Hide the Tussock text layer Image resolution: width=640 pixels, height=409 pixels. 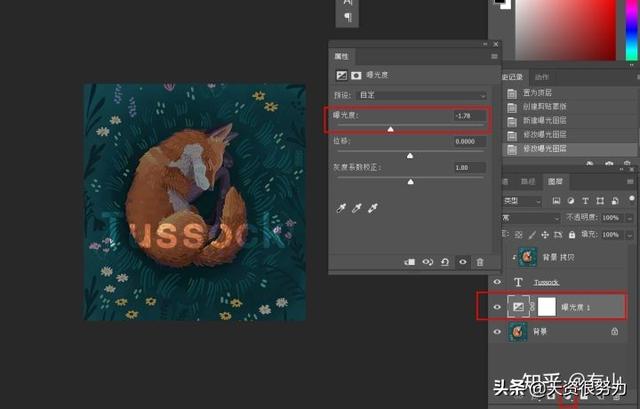point(497,282)
